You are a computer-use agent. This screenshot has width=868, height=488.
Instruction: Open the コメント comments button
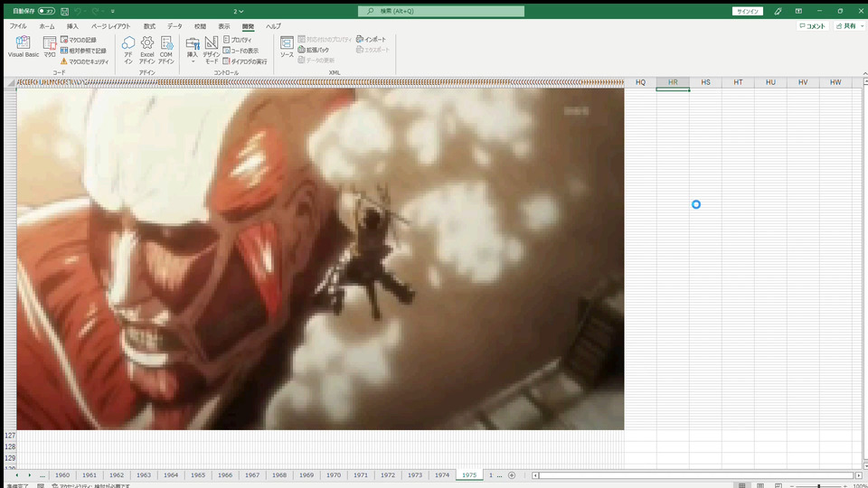click(x=812, y=26)
